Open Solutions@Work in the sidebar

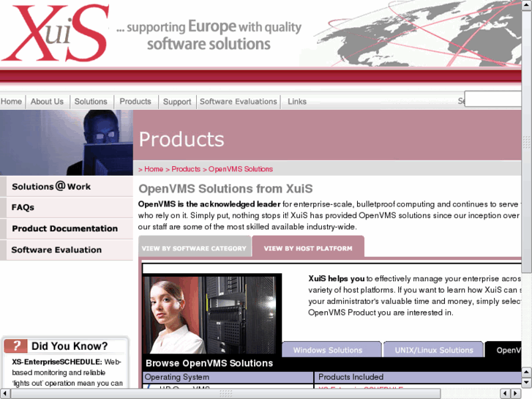pos(67,187)
